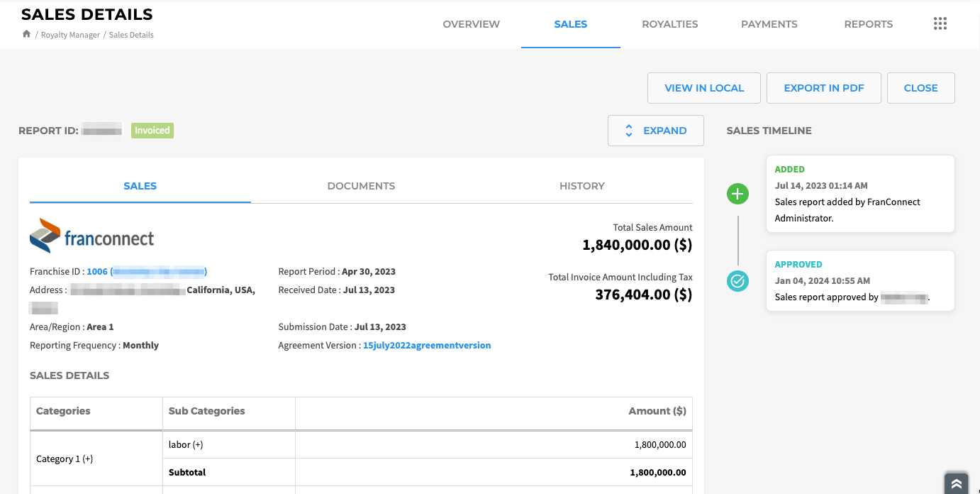The image size is (980, 494).
Task: Click the Report Period Apr 30, 2023 text
Action: point(337,271)
